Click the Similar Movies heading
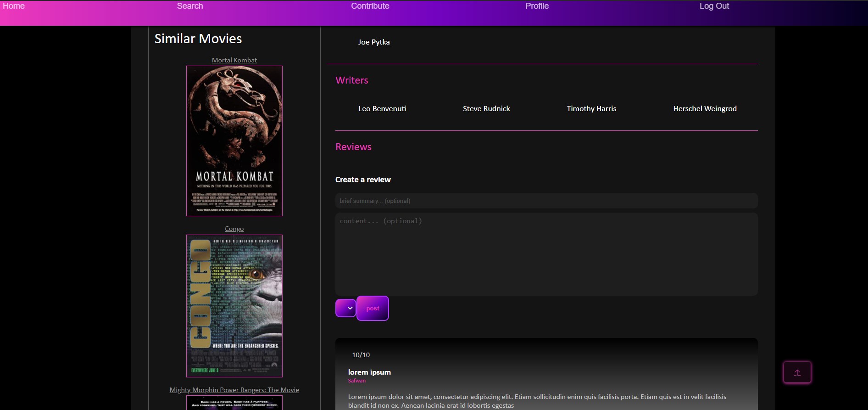The width and height of the screenshot is (868, 410). (198, 39)
